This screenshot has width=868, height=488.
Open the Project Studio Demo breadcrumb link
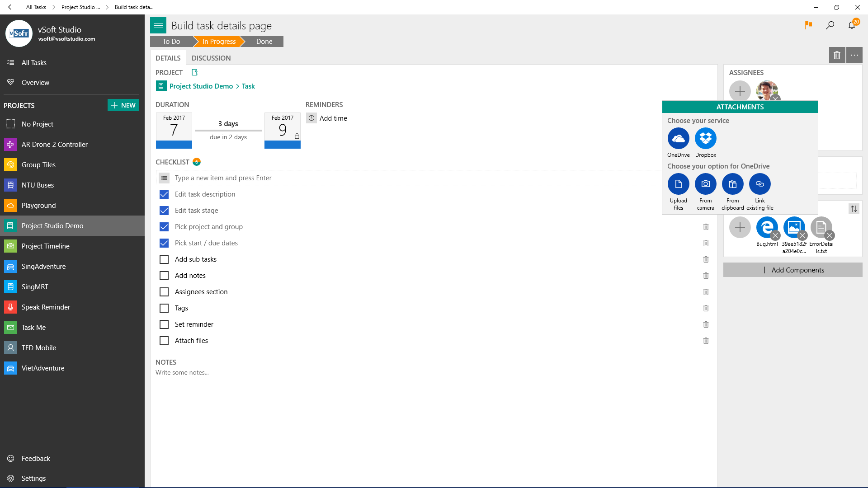tap(201, 86)
